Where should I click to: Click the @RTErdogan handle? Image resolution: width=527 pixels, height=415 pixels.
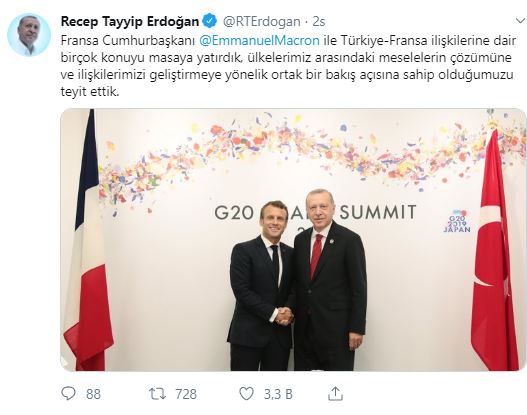(x=261, y=22)
